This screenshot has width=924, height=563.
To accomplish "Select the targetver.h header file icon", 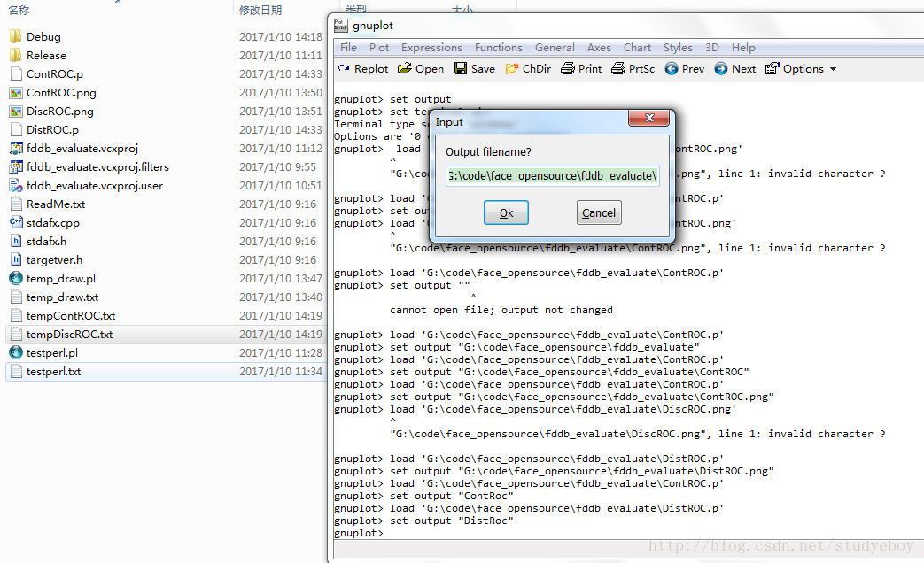I will coord(16,259).
